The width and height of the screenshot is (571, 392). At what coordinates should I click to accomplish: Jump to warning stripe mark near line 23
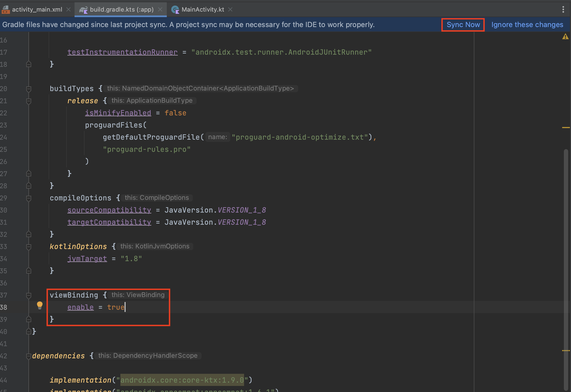click(566, 128)
